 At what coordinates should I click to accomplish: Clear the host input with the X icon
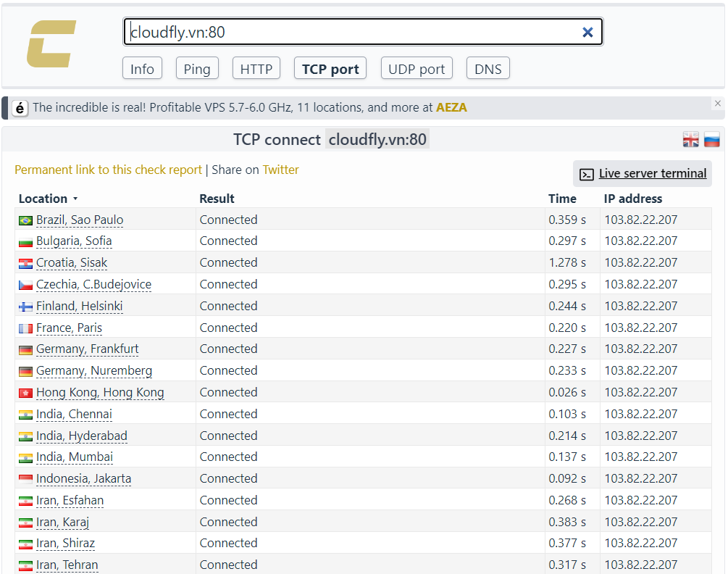[x=587, y=32]
